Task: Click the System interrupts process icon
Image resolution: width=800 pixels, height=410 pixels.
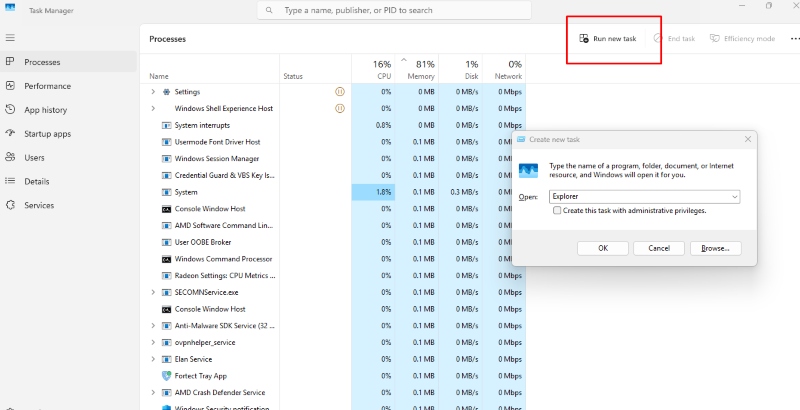Action: (x=166, y=125)
